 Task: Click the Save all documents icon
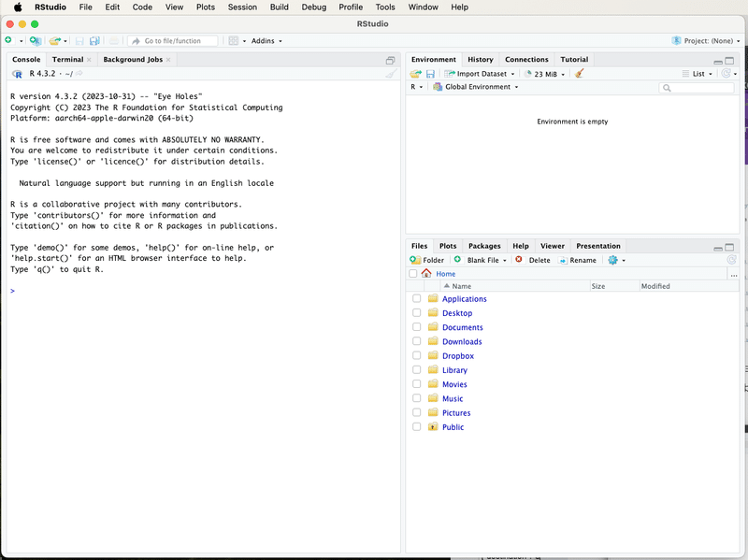95,41
